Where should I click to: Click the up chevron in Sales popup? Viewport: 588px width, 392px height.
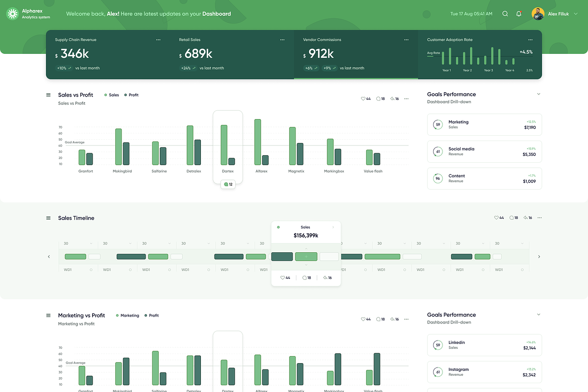pyautogui.click(x=306, y=249)
